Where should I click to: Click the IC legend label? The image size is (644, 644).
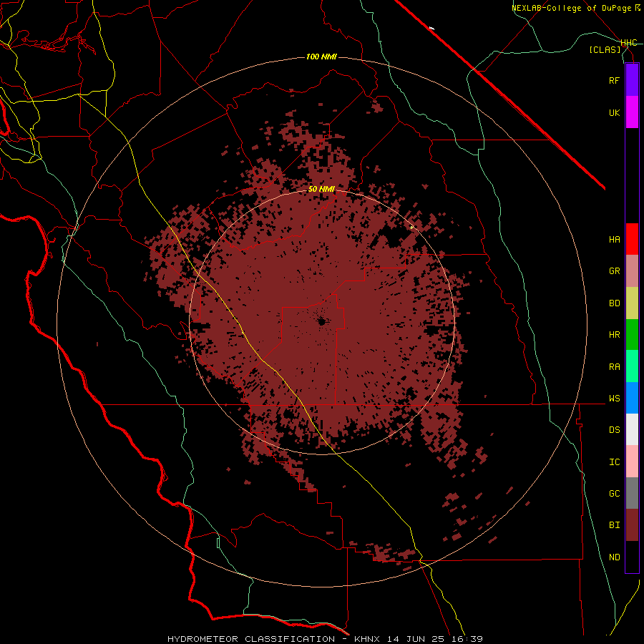614,462
